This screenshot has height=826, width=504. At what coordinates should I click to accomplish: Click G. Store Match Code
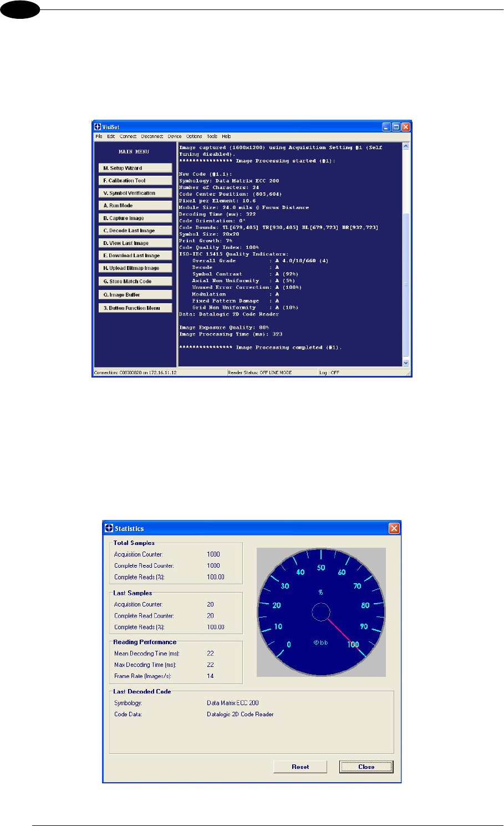135,282
